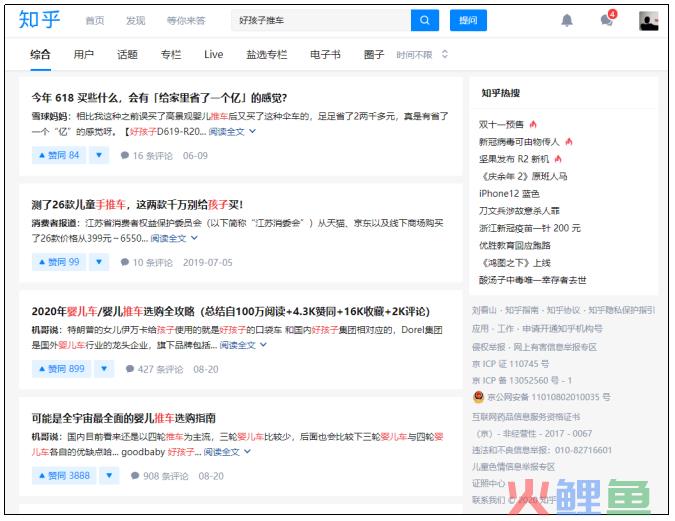
Task: Switch to the 专栏 tab
Action: click(171, 55)
